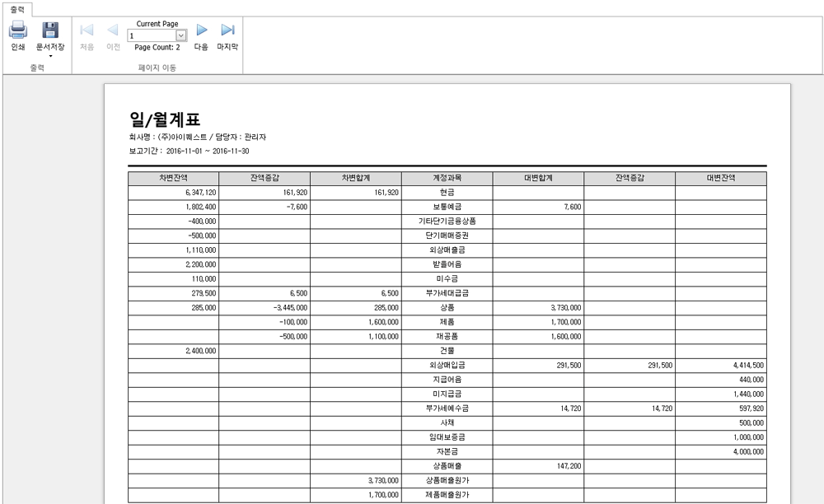
Task: Click the 계정과목 column header
Action: 447,178
